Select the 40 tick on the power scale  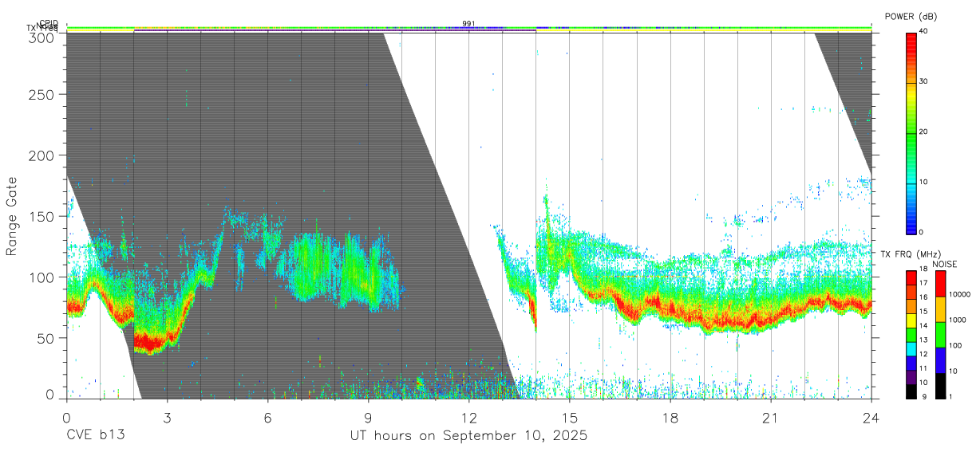[x=923, y=31]
